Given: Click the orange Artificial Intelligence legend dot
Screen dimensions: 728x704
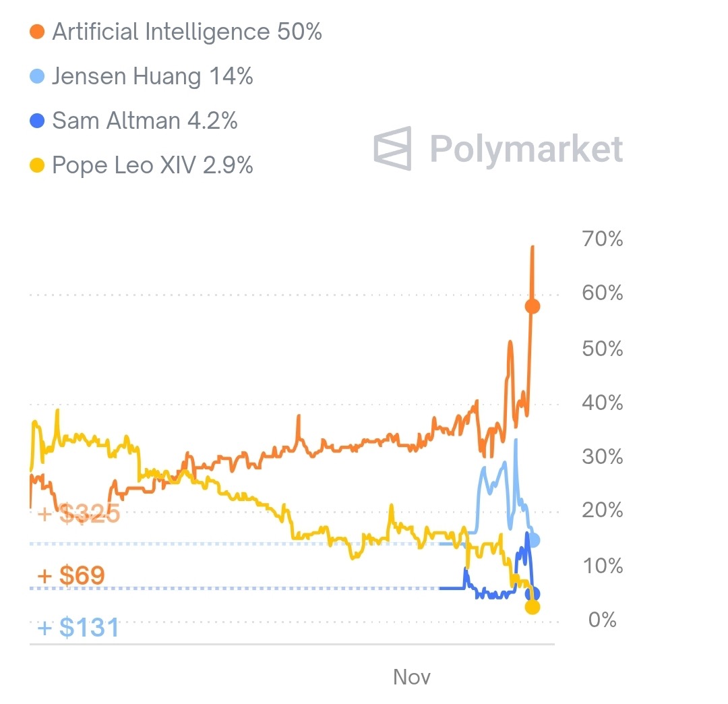Looking at the screenshot, I should (38, 32).
